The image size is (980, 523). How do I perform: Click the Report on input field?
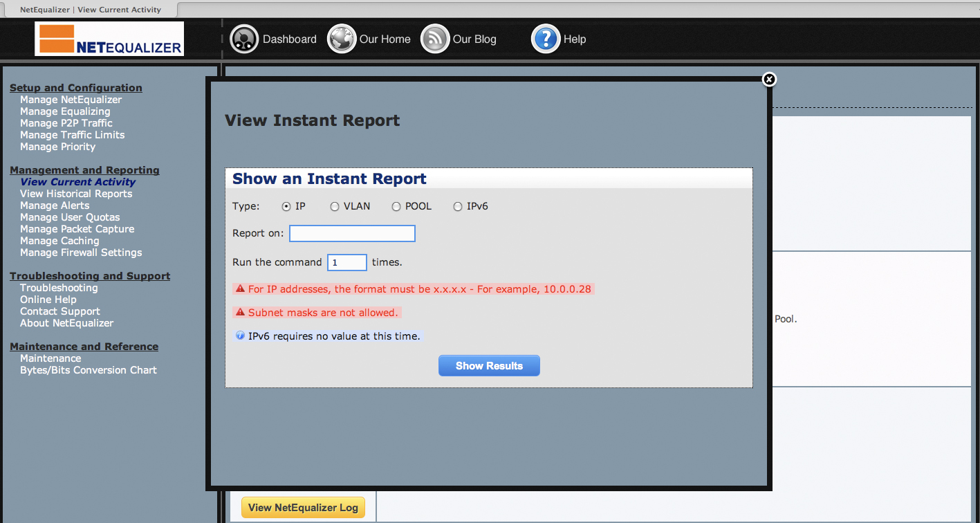click(x=352, y=234)
